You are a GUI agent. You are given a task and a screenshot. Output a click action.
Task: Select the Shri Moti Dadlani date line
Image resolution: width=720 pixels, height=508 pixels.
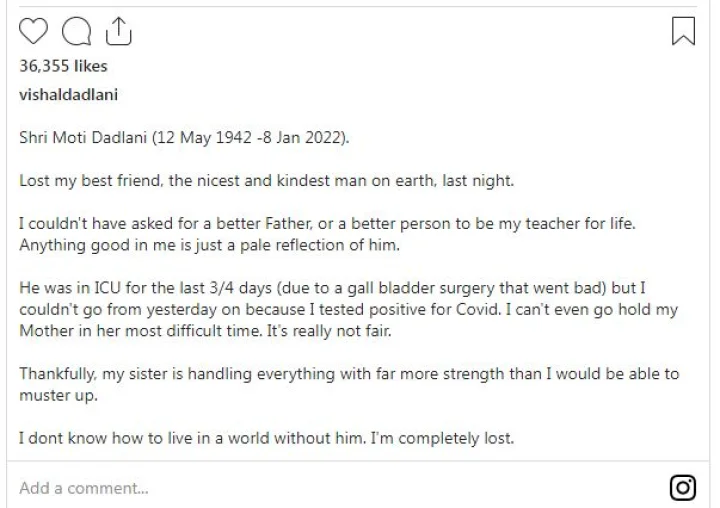click(184, 138)
